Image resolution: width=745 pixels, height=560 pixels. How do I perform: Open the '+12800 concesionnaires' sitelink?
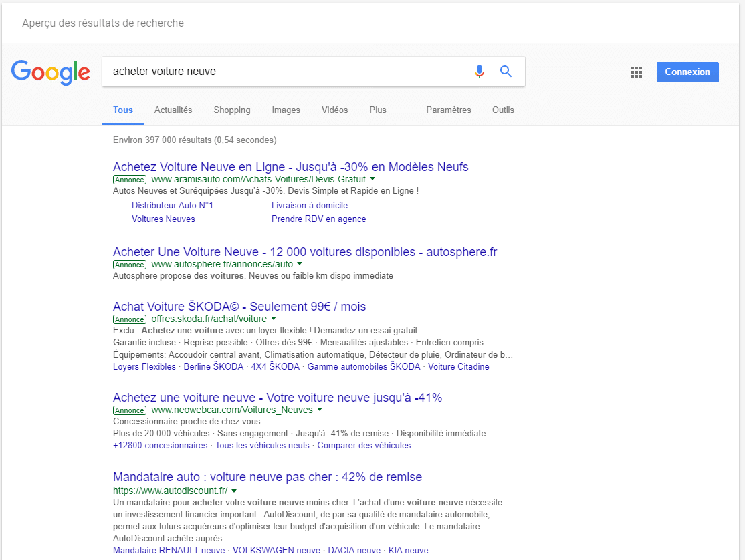[x=160, y=446]
